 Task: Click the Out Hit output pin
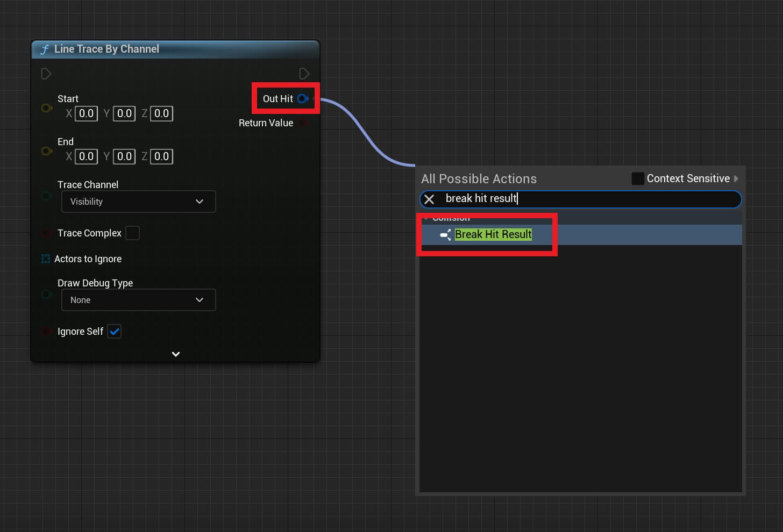(303, 98)
